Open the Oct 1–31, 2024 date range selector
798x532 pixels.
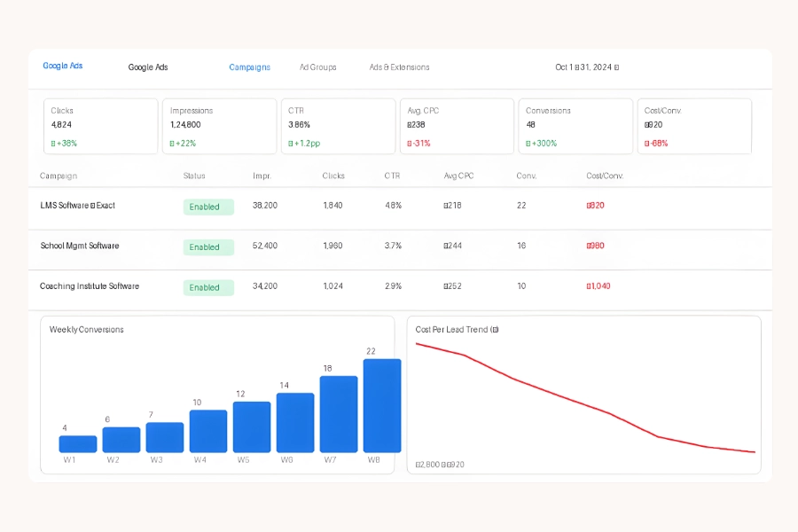point(585,67)
